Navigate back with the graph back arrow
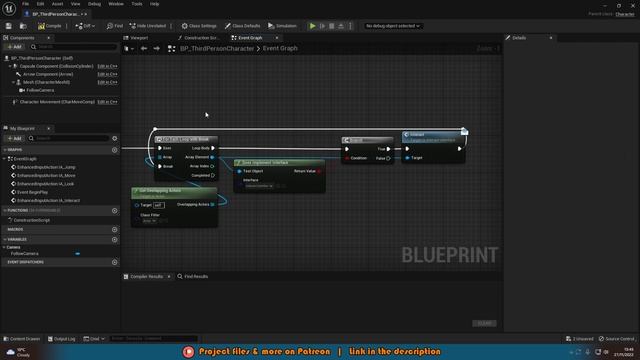 [144, 49]
